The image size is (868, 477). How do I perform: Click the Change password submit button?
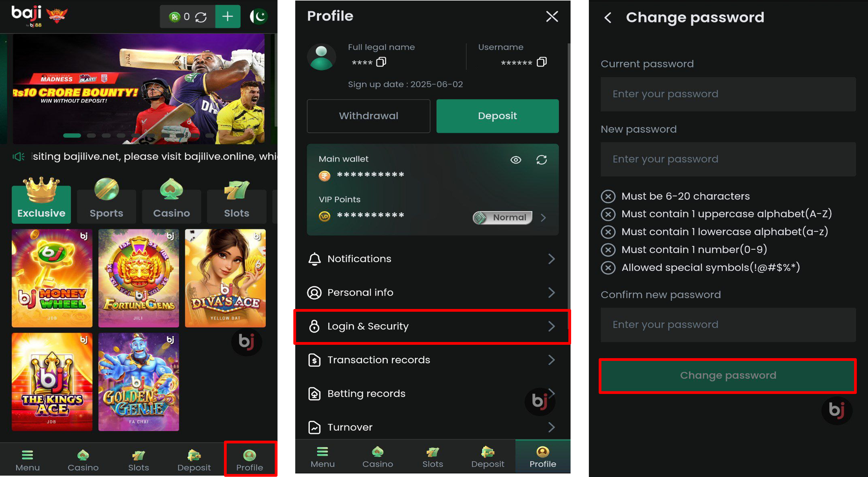tap(728, 376)
